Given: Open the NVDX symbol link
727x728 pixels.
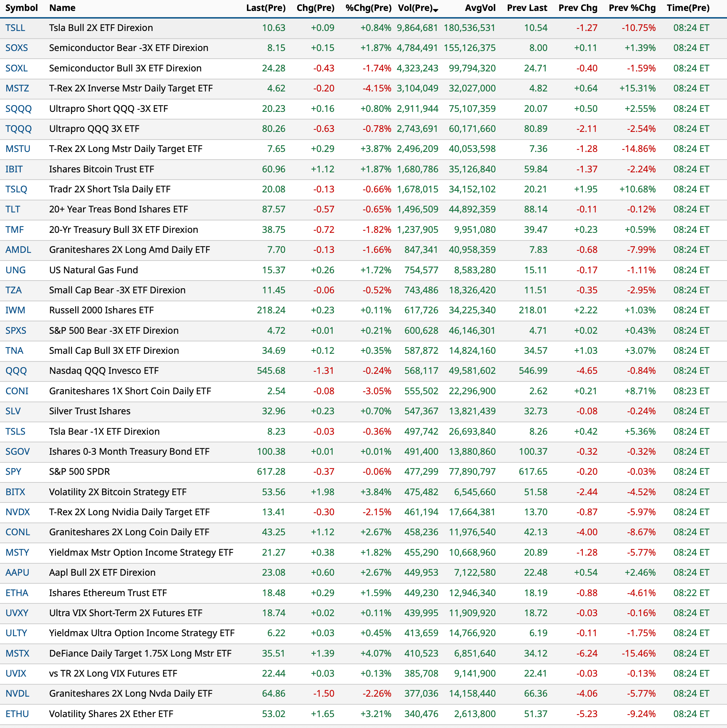Looking at the screenshot, I should click(x=17, y=512).
